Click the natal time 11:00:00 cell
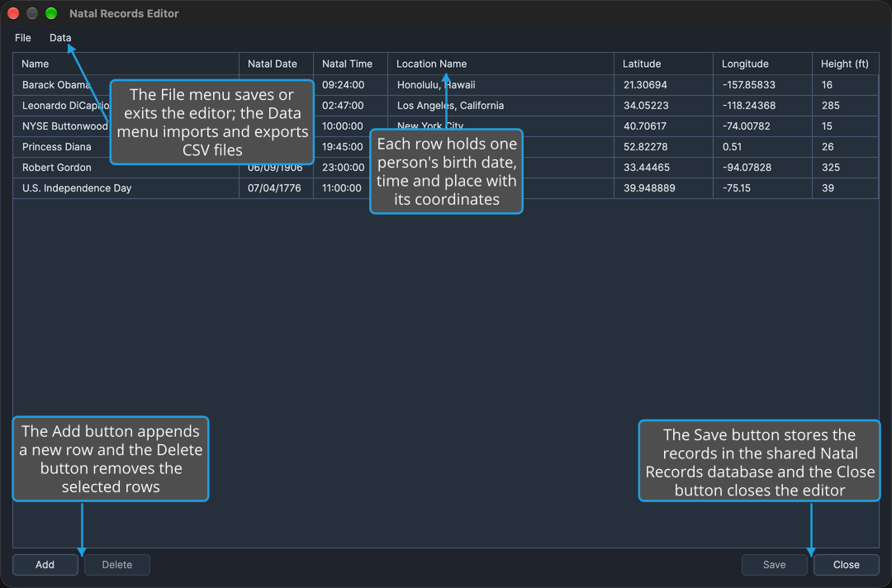This screenshot has height=588, width=892. tap(350, 187)
